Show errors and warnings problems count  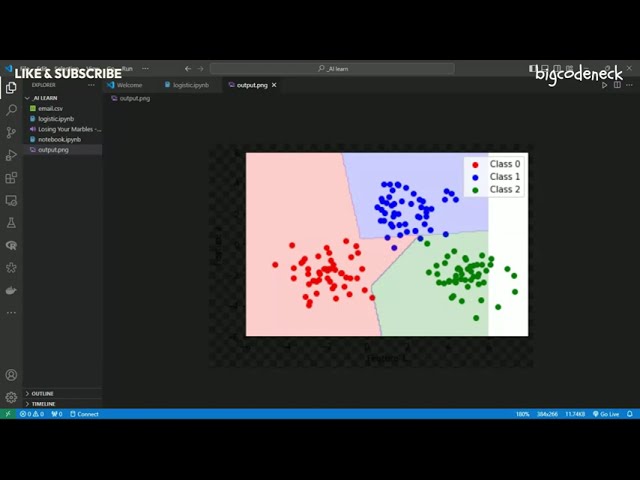tap(32, 414)
